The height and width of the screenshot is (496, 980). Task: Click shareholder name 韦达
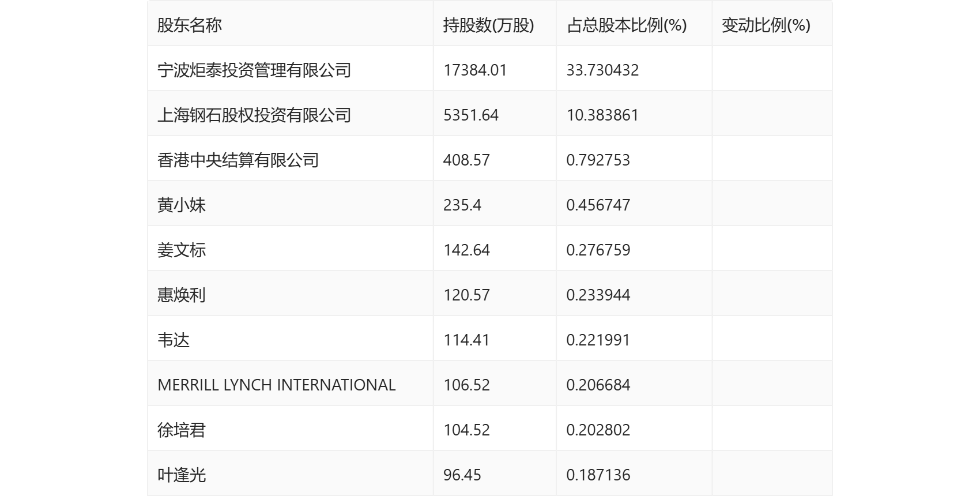[174, 340]
